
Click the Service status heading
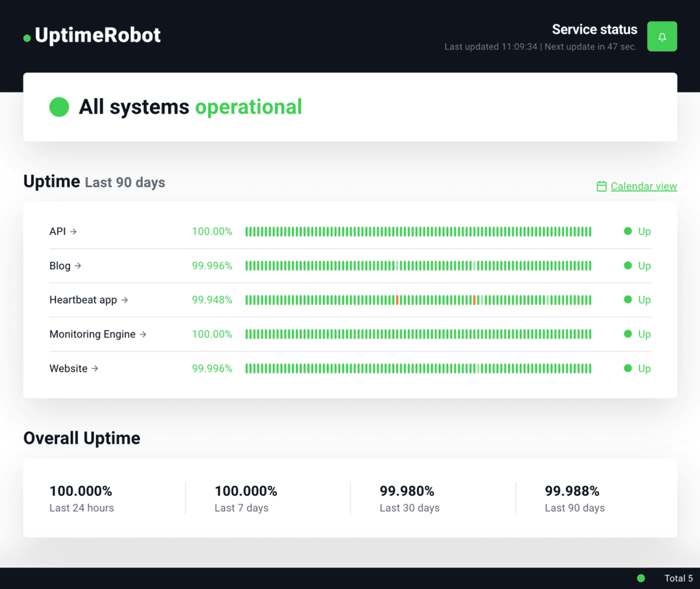(x=594, y=29)
